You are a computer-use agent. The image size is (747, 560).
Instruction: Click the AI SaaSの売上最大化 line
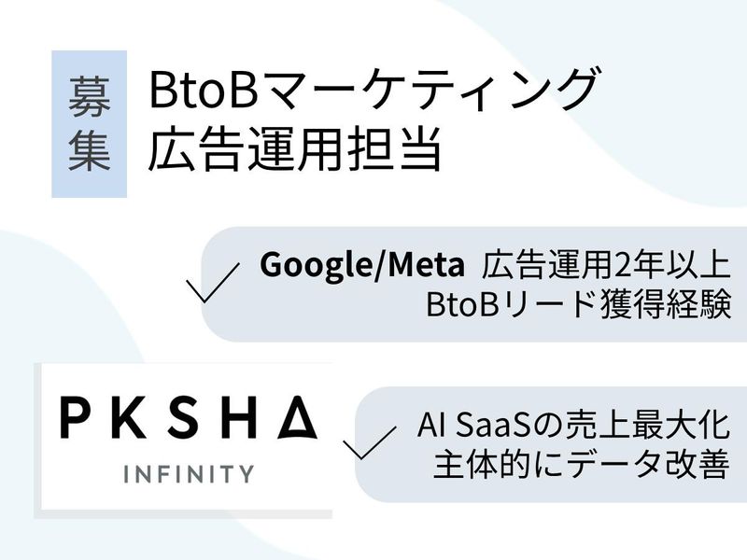point(571,427)
